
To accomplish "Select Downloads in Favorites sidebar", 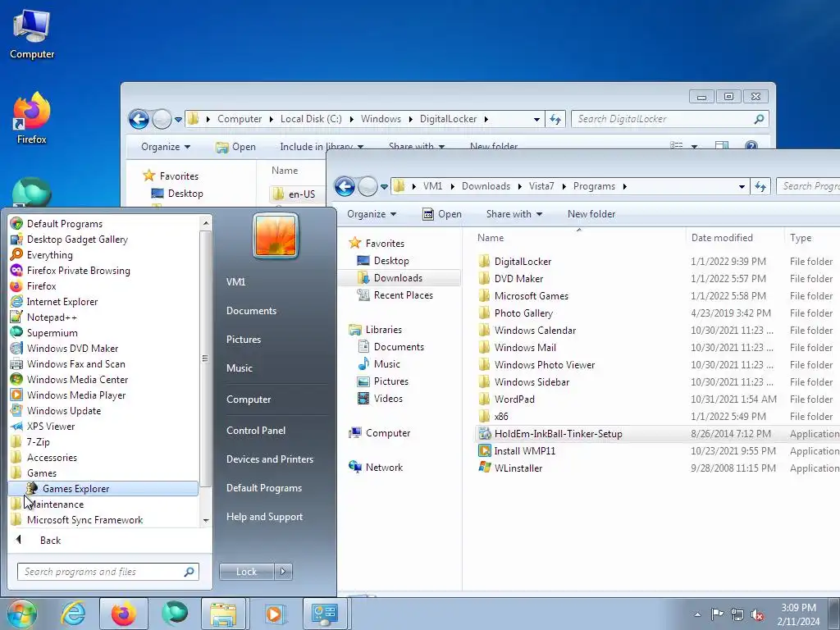I will [x=398, y=277].
